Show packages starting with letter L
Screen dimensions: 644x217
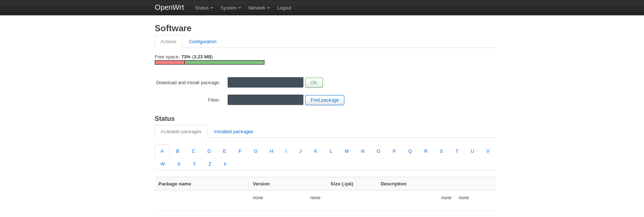331,151
